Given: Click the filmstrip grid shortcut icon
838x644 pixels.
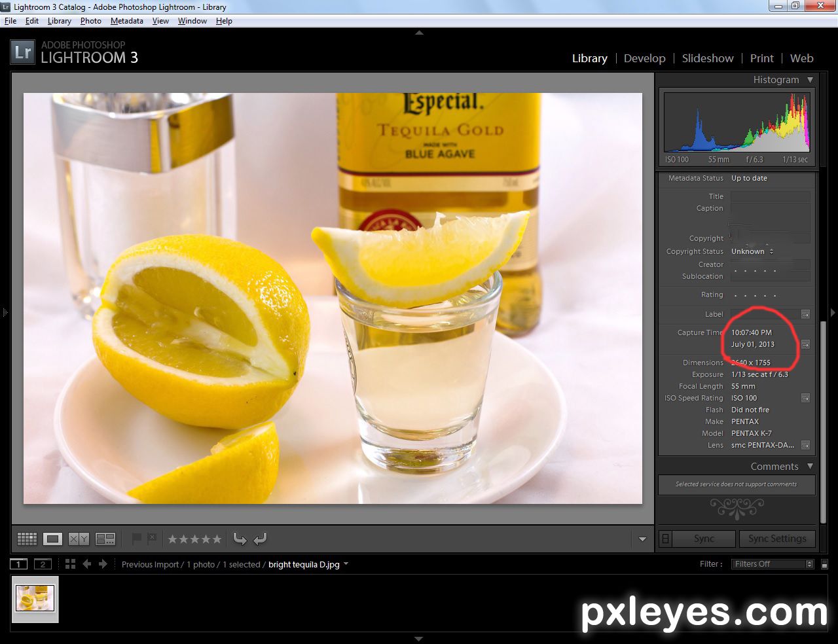Looking at the screenshot, I should click(x=70, y=564).
